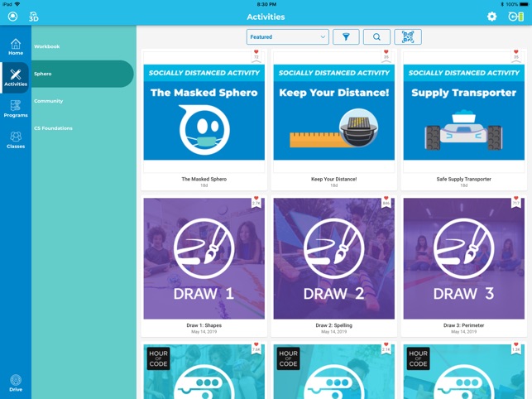
Task: Go to Home in sidebar
Action: (16, 47)
